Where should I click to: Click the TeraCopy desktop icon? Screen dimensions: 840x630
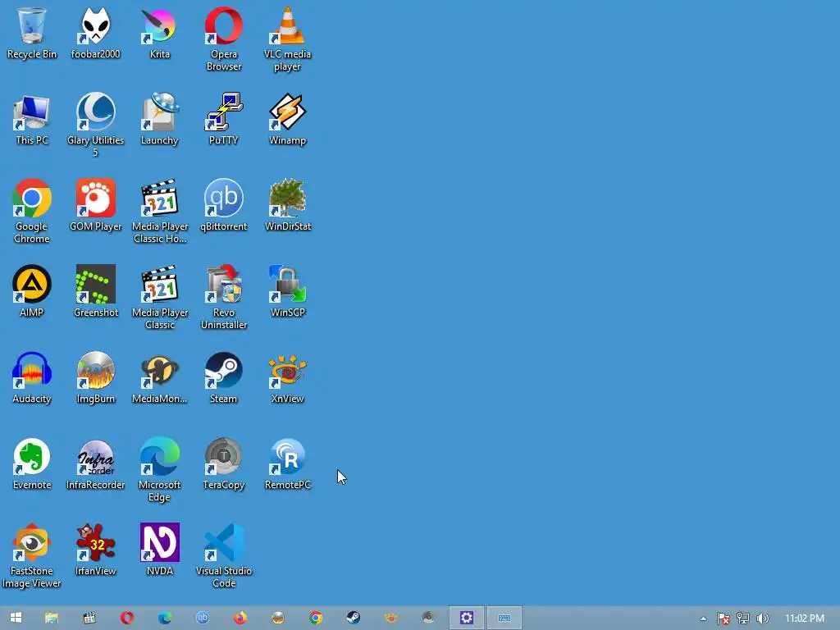click(x=223, y=464)
